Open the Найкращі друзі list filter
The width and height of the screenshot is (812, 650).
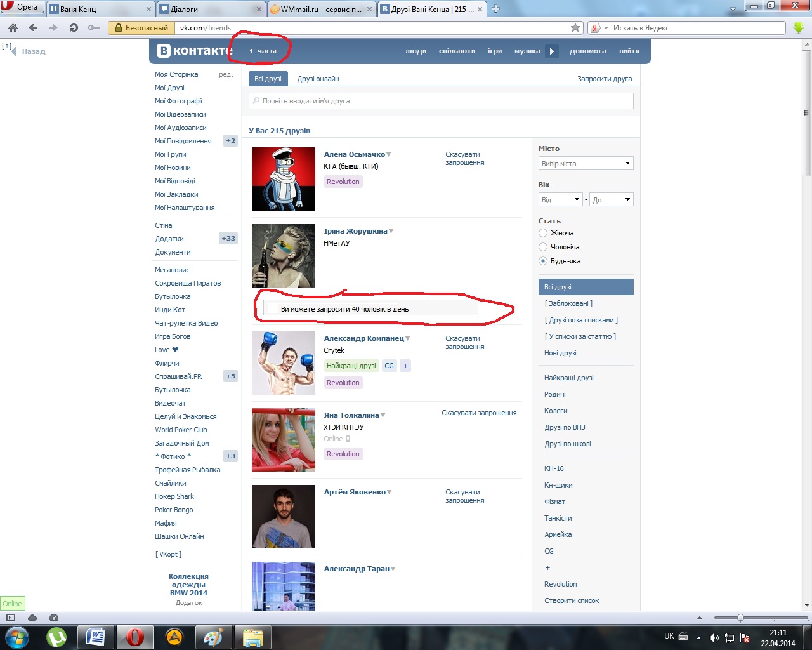pyautogui.click(x=569, y=378)
